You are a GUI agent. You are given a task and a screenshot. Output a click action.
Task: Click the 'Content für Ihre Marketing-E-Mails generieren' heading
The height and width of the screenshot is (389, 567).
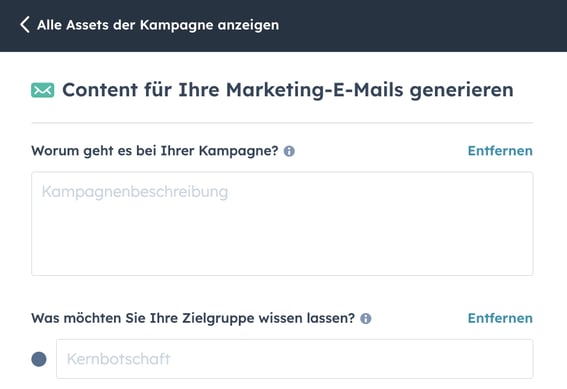288,90
